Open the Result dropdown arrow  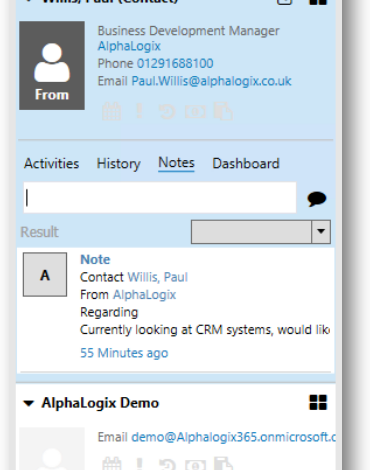pos(321,232)
